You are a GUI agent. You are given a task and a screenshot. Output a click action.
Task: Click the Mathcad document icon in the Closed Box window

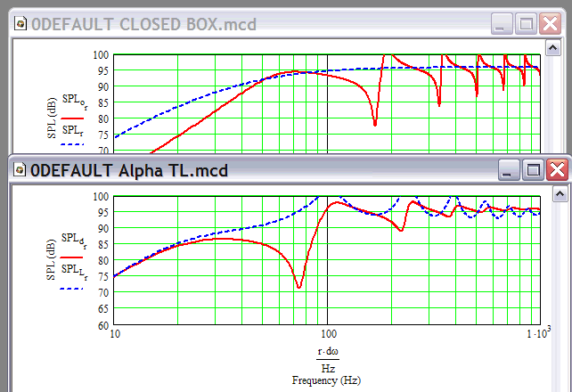click(x=20, y=24)
